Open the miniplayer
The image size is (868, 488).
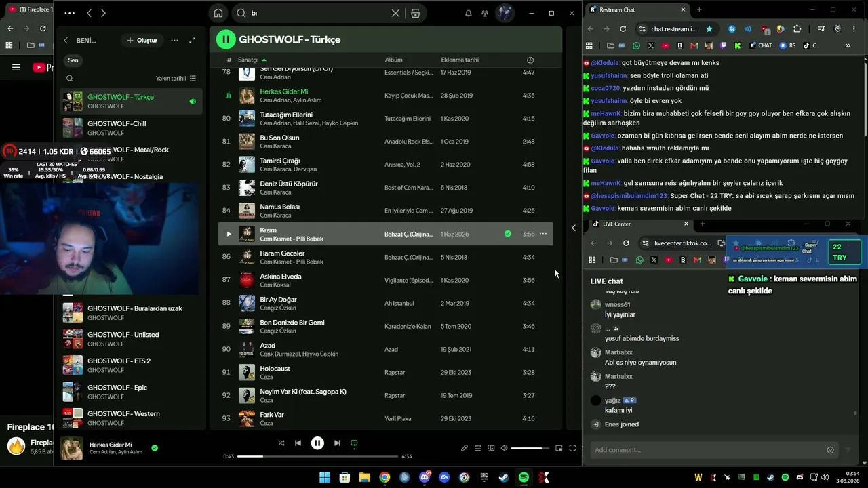(x=559, y=448)
